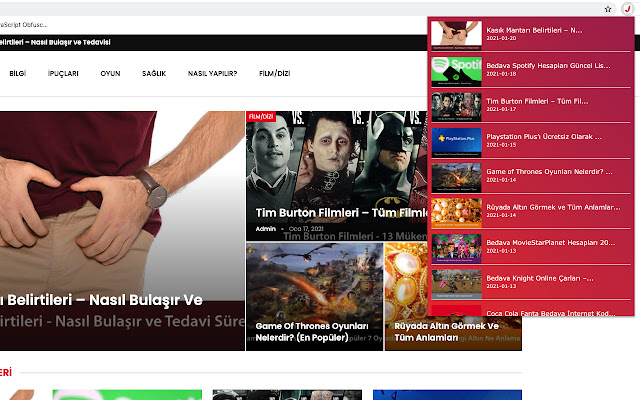Open Bedava Spotify Hesapları Güncel title link

point(548,66)
